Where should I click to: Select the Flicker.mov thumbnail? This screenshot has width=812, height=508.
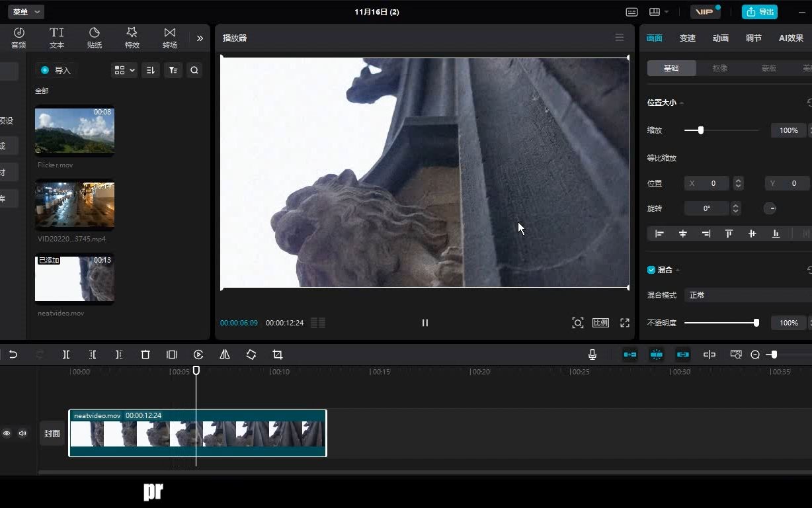point(75,131)
